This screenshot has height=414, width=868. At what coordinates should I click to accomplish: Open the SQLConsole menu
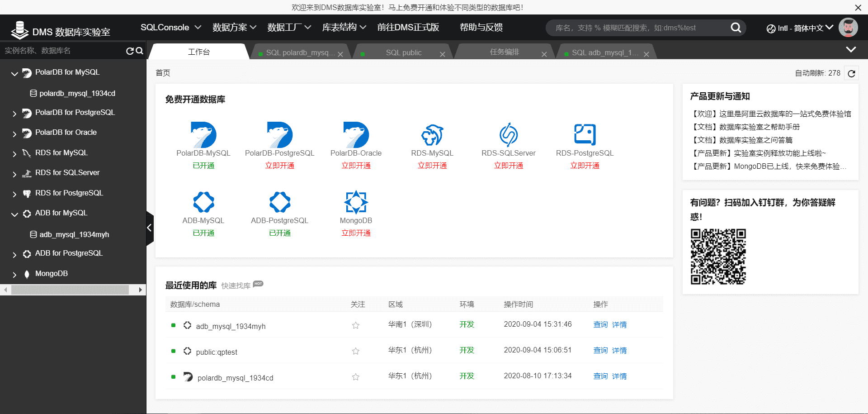click(x=171, y=27)
